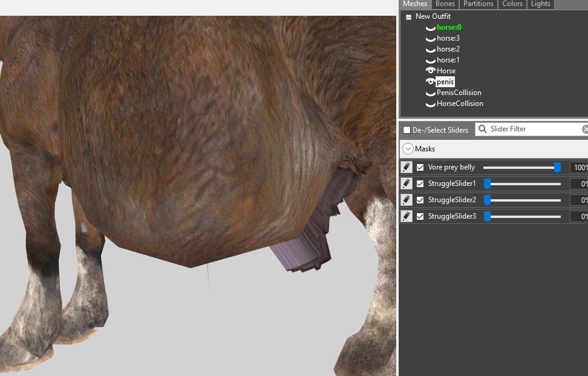Open the Lights tab
The height and width of the screenshot is (376, 588).
[540, 4]
